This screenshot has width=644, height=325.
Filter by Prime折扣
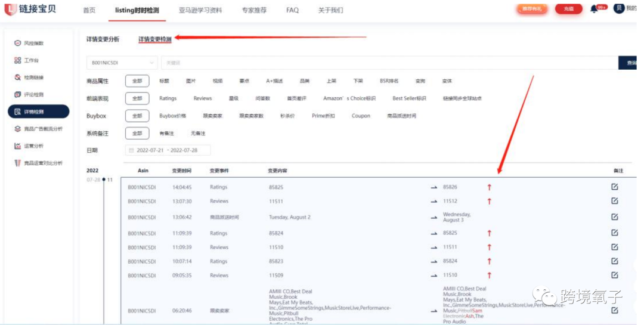(323, 116)
